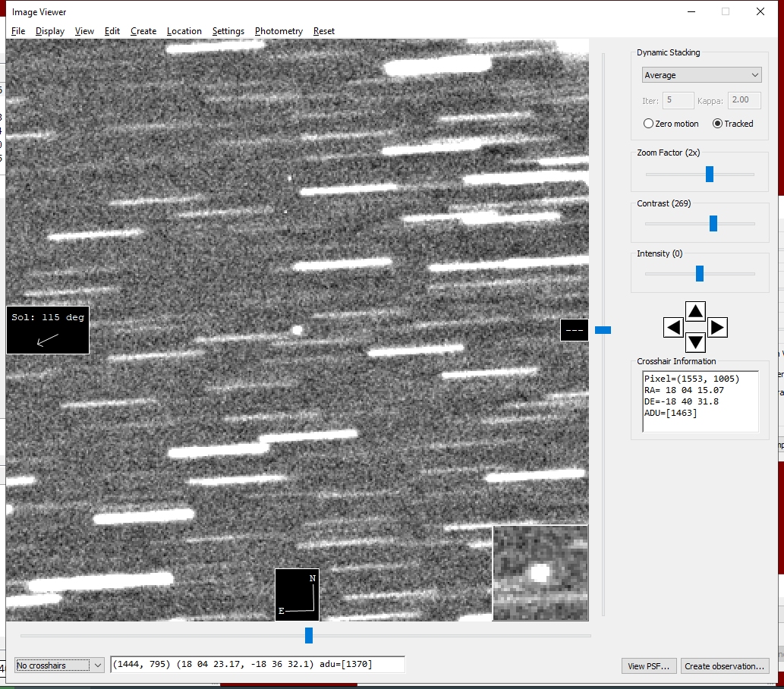
Task: Click the up arrow navigation button
Action: pyautogui.click(x=696, y=311)
